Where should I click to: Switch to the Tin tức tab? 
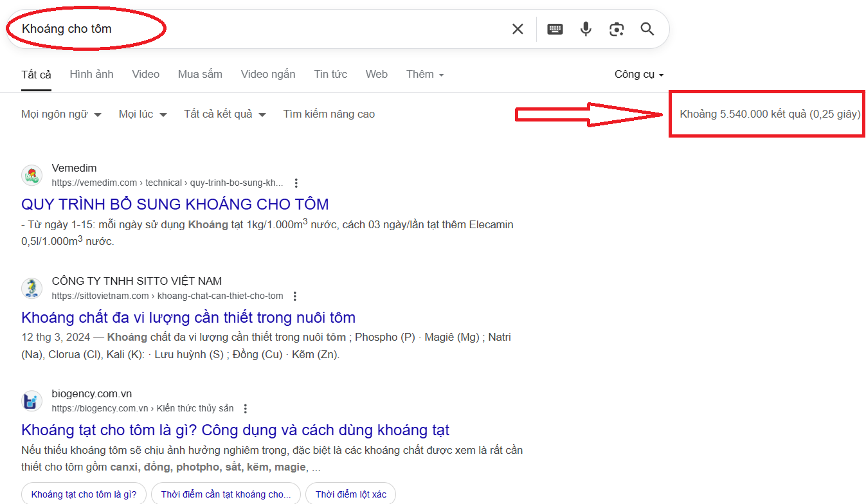pos(330,75)
